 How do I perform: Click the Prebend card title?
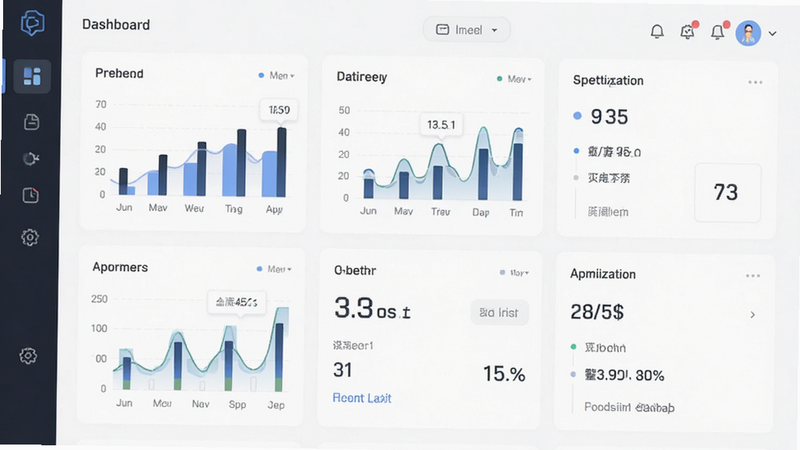(x=119, y=73)
